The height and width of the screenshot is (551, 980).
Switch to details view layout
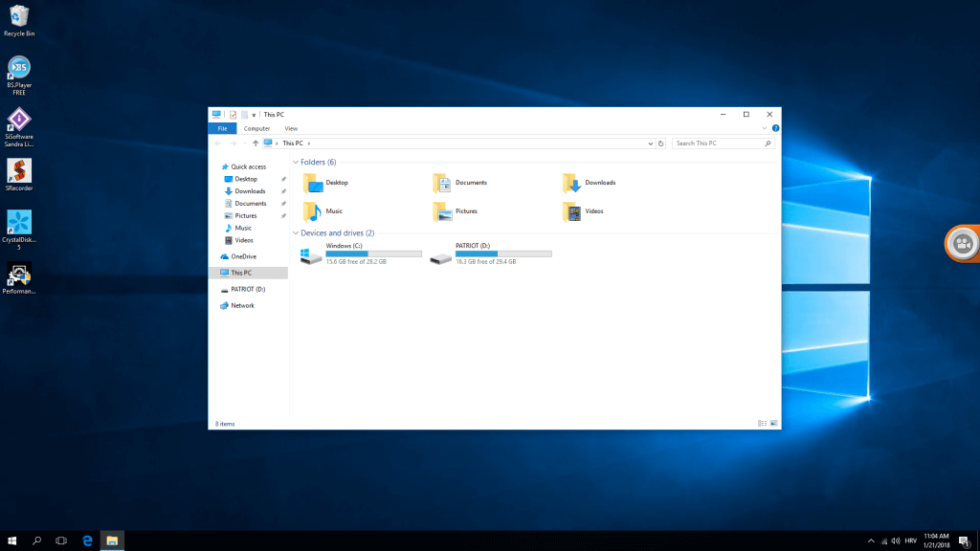762,423
